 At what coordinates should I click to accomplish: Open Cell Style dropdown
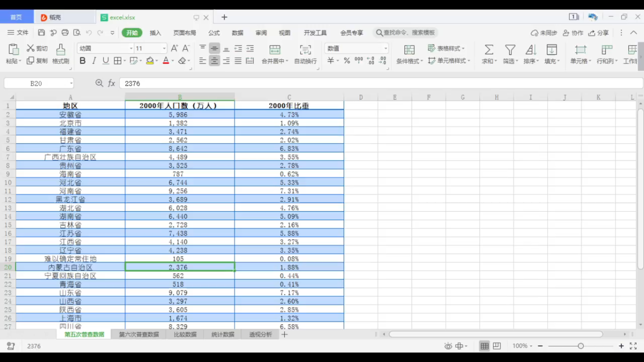coord(449,61)
